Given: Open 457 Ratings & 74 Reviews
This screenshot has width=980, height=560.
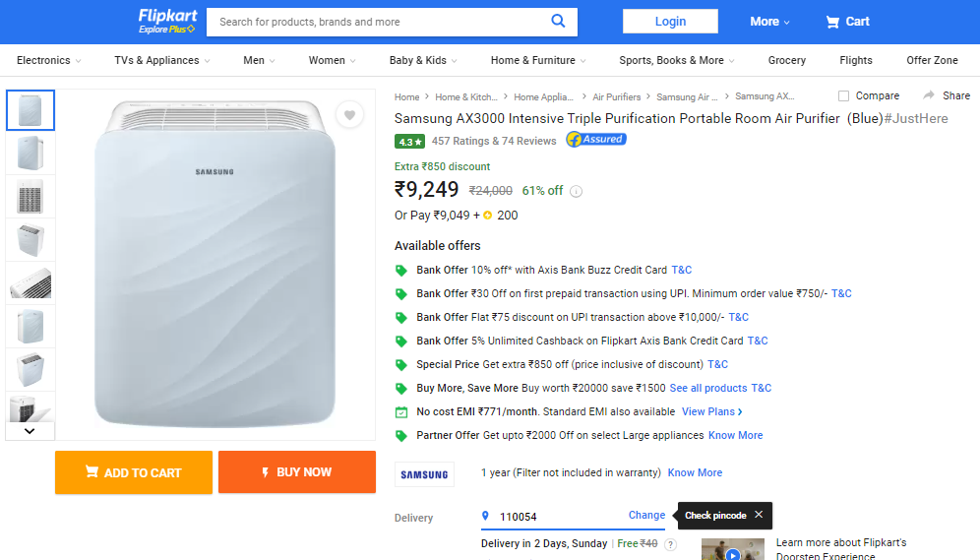Looking at the screenshot, I should coord(494,142).
